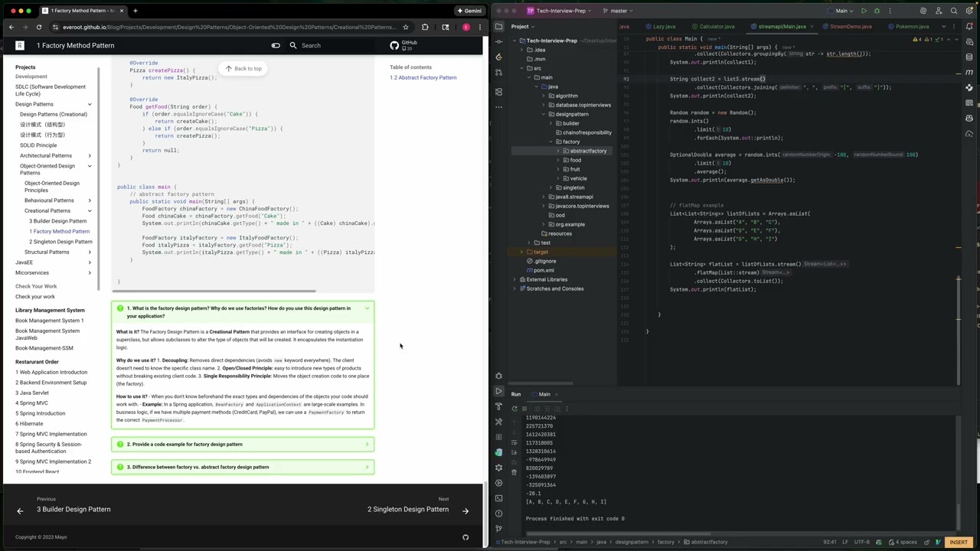This screenshot has width=980, height=551.
Task: Expand the JavaEE sidebar section
Action: [x=90, y=262]
